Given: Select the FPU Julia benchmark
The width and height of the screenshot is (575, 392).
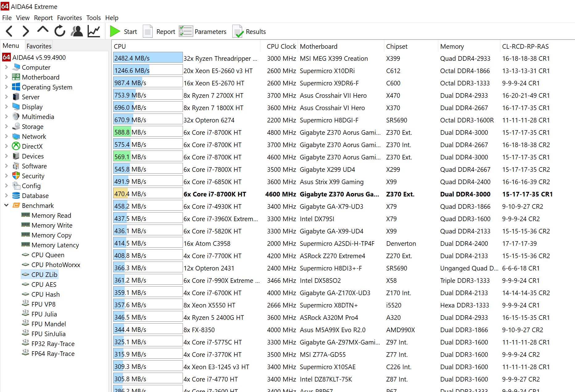Looking at the screenshot, I should [44, 314].
